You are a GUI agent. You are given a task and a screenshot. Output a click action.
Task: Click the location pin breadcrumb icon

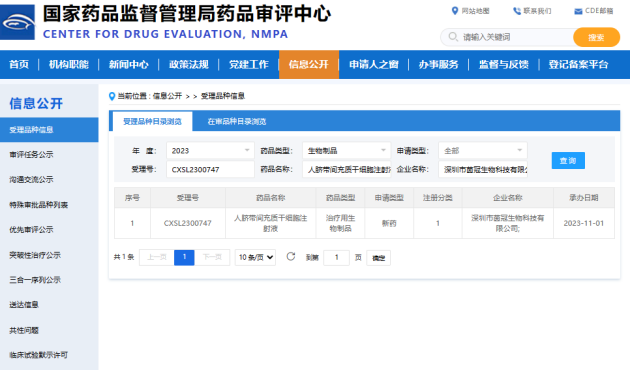click(112, 96)
